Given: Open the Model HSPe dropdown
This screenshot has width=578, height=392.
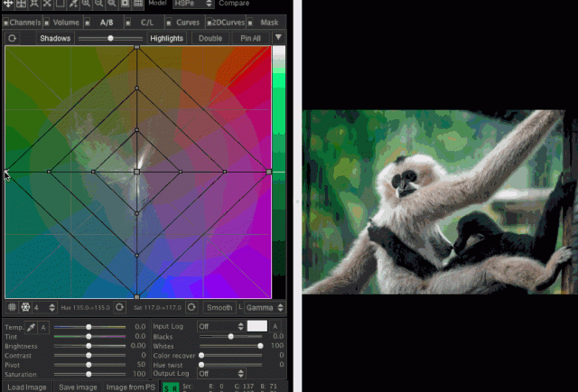Looking at the screenshot, I should click(x=193, y=4).
